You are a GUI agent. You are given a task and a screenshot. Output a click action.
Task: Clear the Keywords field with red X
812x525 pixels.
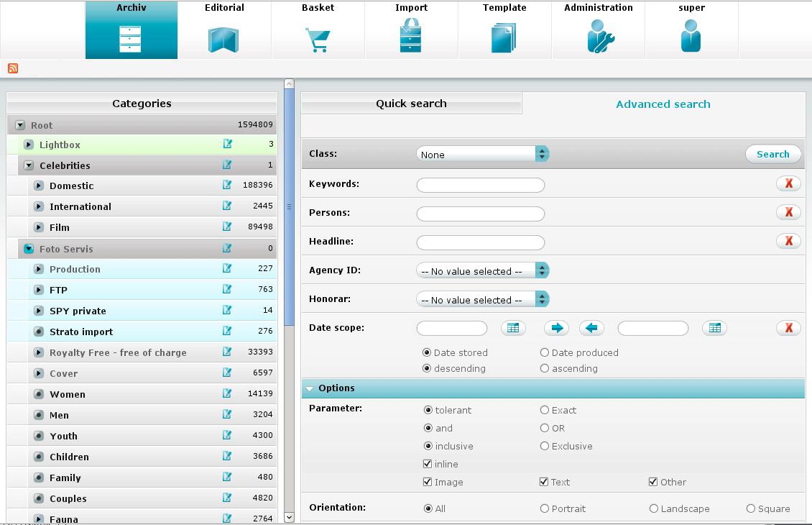788,183
